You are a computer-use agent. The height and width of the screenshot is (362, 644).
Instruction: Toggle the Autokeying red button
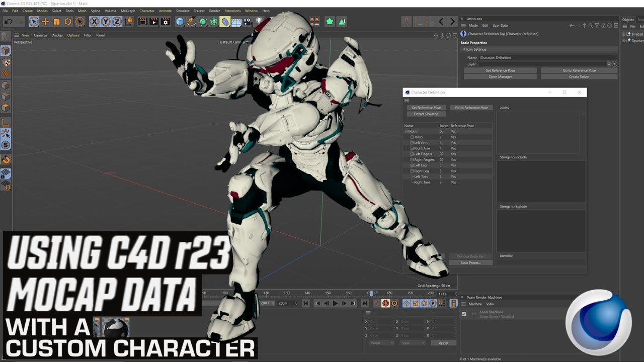click(385, 303)
